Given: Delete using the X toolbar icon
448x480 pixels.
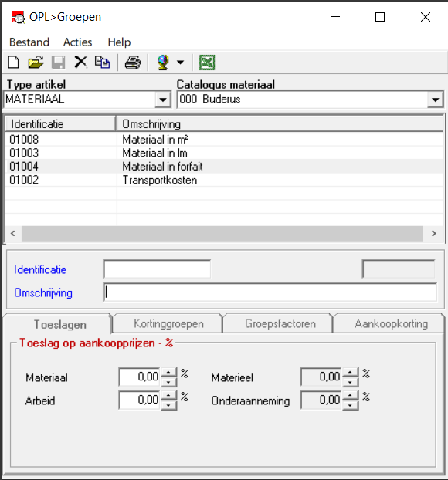Looking at the screenshot, I should click(x=80, y=63).
